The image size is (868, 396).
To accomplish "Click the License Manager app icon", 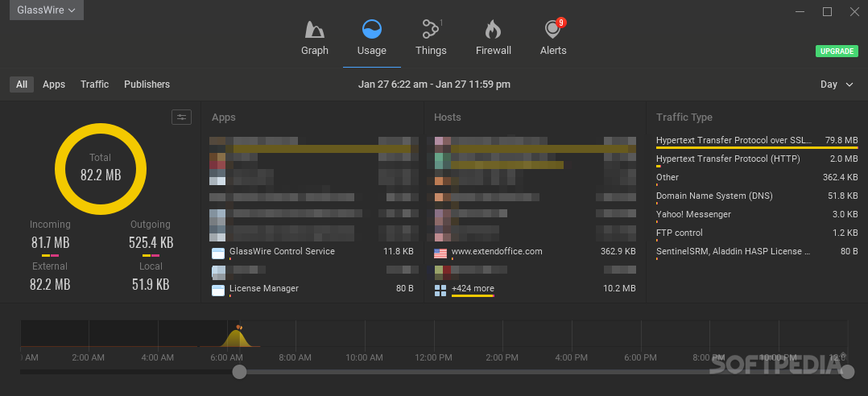I will click(218, 290).
